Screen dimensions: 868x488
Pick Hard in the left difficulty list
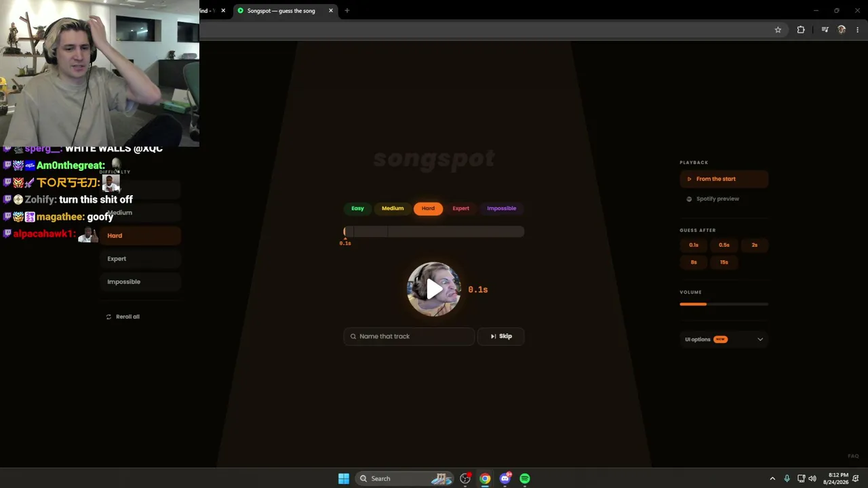point(140,236)
